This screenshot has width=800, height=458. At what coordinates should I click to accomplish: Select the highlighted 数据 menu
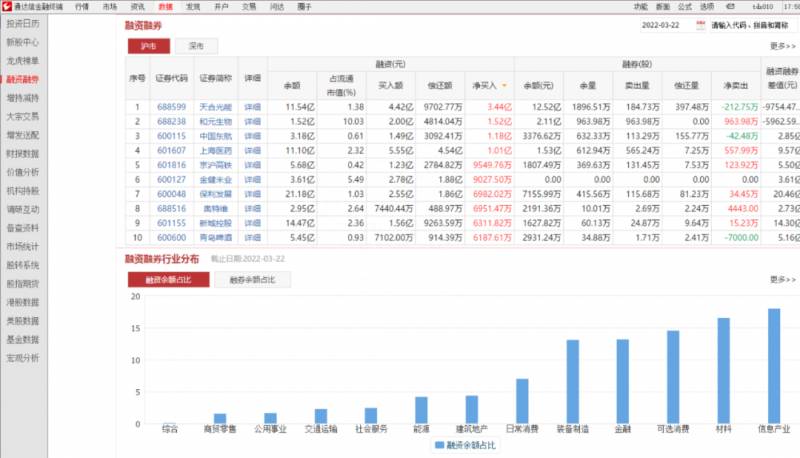pos(165,7)
